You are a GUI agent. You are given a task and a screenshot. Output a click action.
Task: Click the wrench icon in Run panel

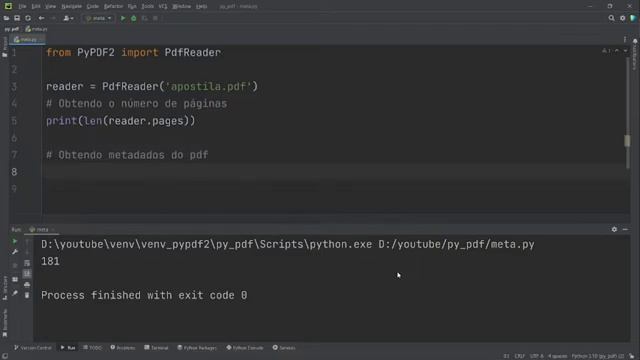pos(15,252)
